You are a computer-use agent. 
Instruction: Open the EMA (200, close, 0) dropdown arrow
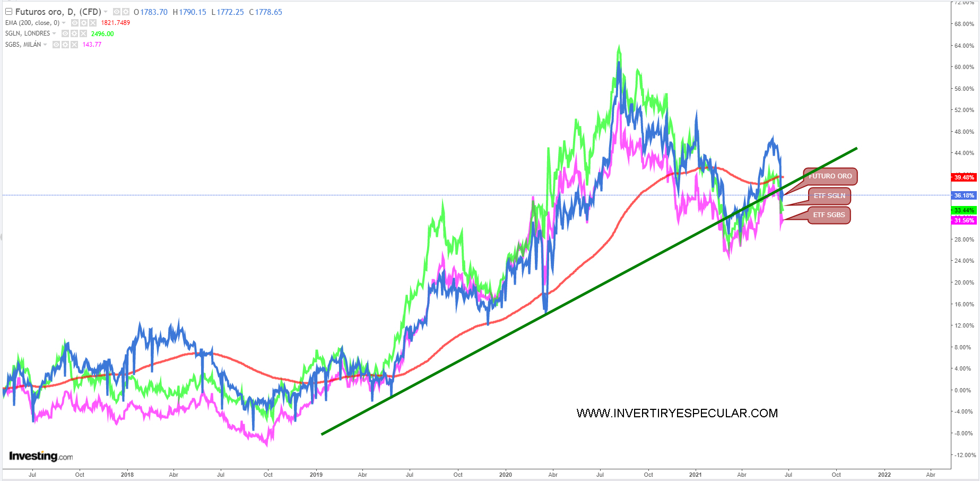[64, 23]
